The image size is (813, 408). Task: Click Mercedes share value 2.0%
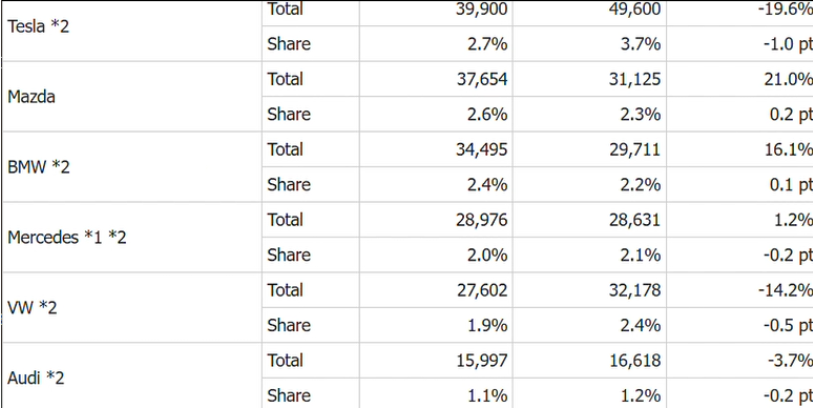pyautogui.click(x=487, y=255)
